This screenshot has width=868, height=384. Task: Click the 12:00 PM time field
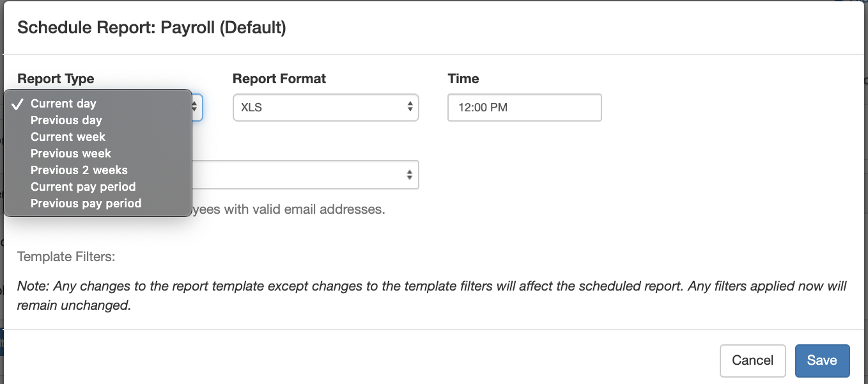click(524, 108)
